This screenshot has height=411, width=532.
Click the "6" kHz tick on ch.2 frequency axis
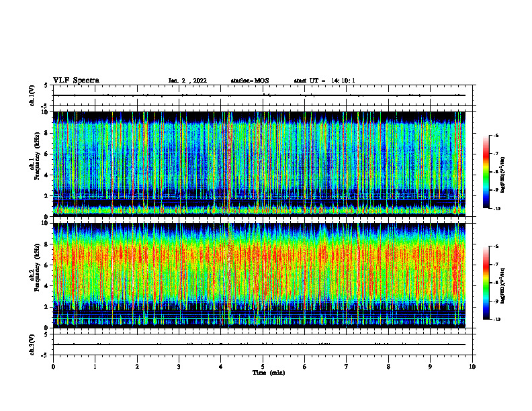tap(47, 265)
